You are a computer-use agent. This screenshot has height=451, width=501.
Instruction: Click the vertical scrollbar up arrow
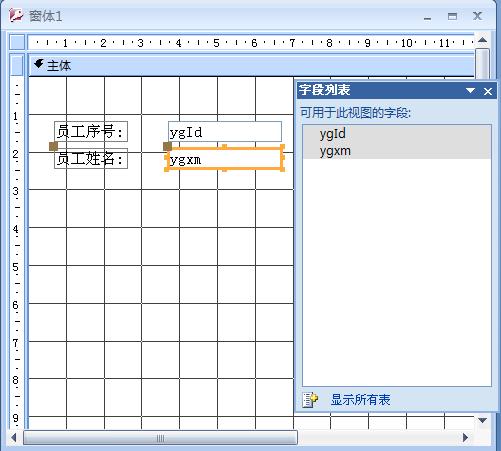click(x=482, y=41)
